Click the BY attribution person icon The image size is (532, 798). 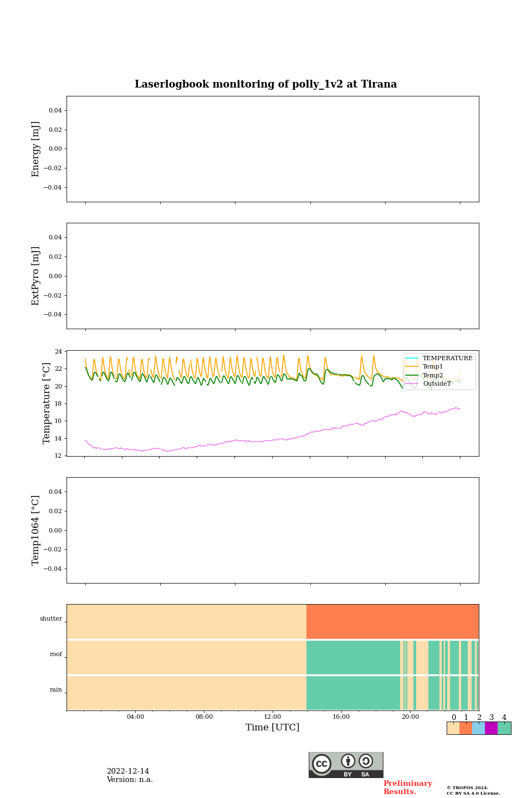pos(348,761)
